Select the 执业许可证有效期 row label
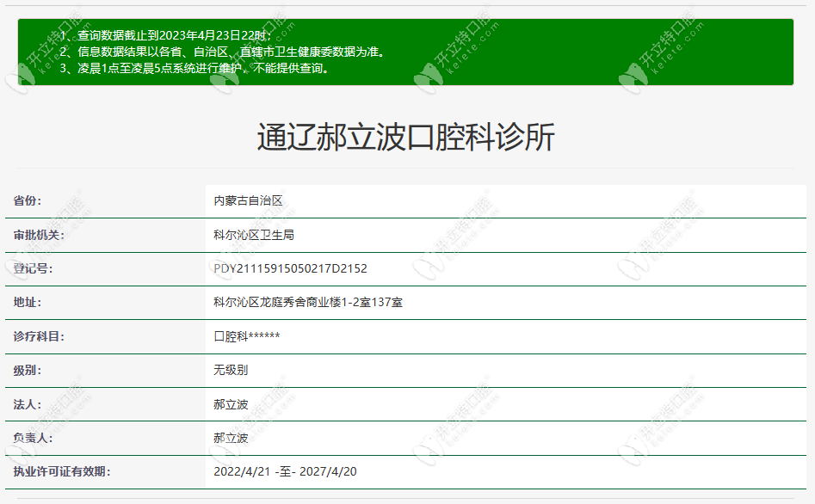Viewport: 815px width, 504px height. click(61, 471)
